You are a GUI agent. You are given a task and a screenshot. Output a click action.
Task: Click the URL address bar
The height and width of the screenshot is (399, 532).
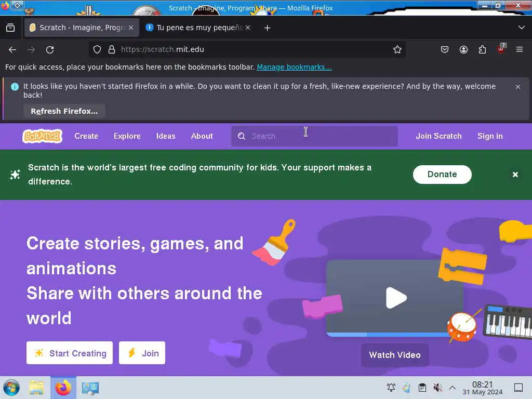pyautogui.click(x=247, y=49)
